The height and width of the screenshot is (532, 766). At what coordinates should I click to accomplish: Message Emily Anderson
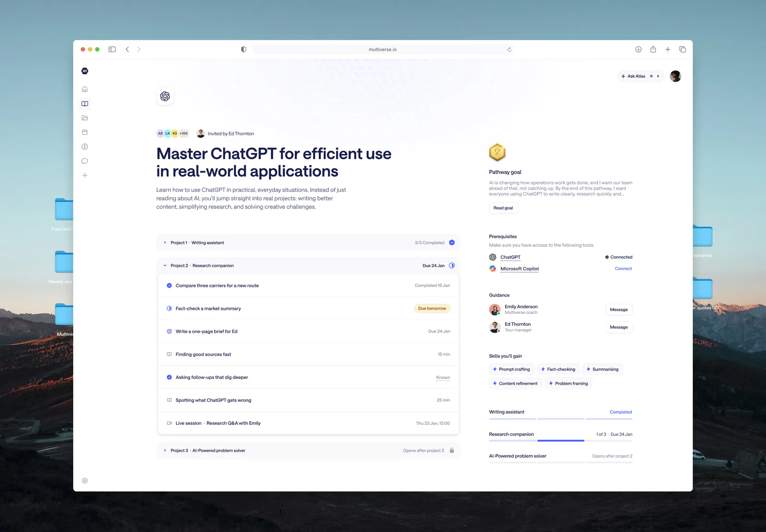tap(619, 310)
